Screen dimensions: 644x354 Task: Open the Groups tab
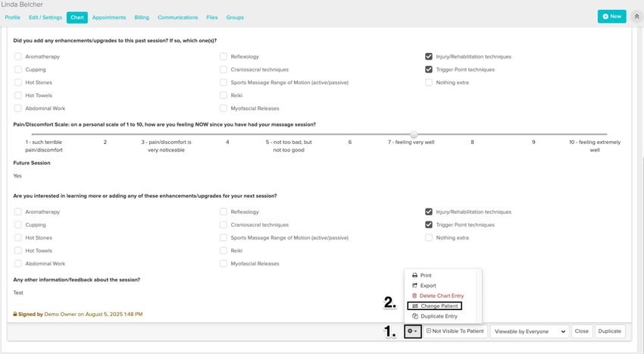click(x=235, y=17)
